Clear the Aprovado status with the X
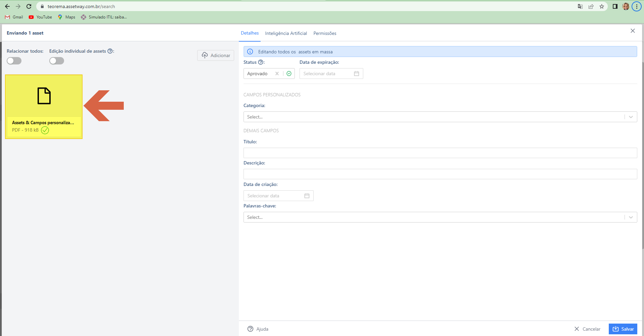This screenshot has height=336, width=644. 277,74
